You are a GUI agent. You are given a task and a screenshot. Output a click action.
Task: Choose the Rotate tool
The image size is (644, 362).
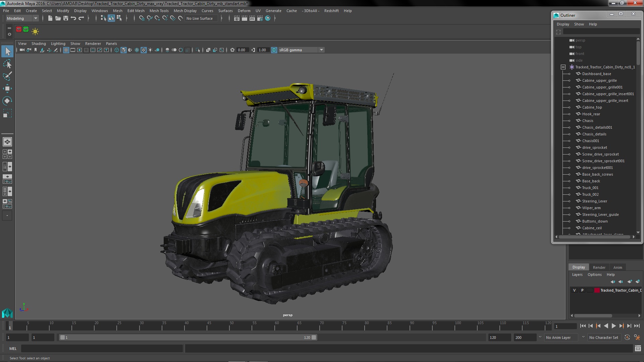7,101
